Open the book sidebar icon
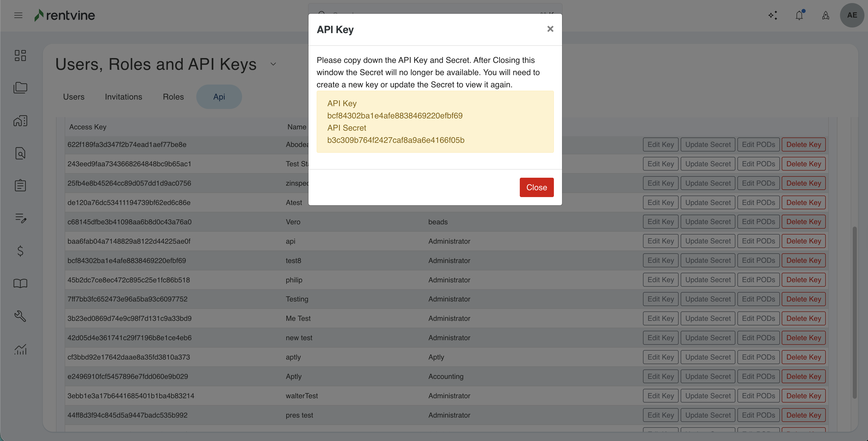Screen dimensions: 868x441 [20, 283]
